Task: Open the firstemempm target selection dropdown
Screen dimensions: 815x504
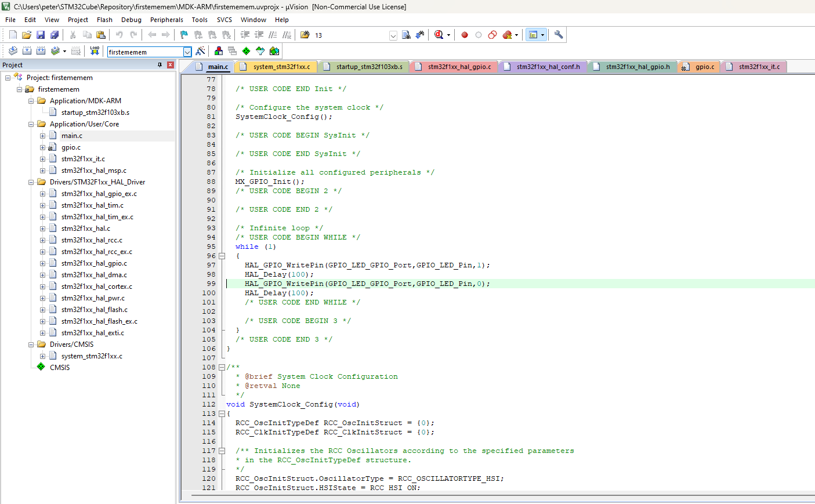Action: click(187, 52)
